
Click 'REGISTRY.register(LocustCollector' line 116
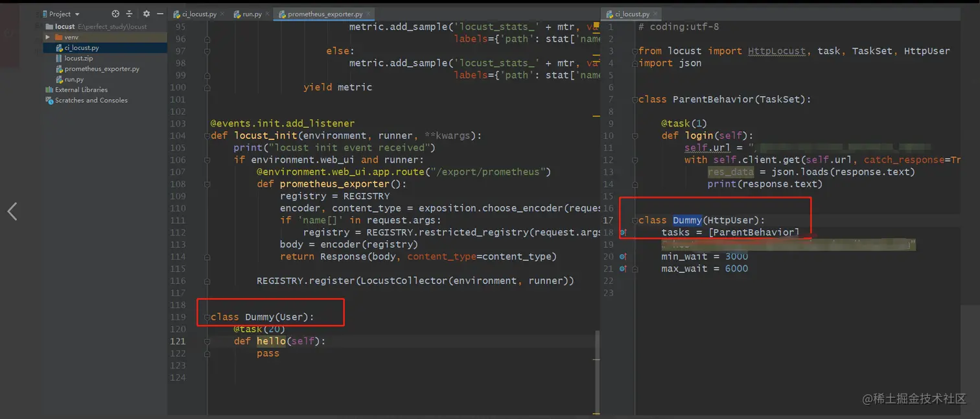point(415,281)
